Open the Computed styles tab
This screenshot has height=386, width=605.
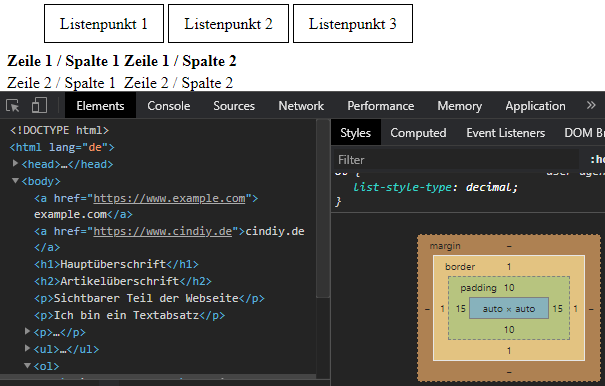point(418,133)
